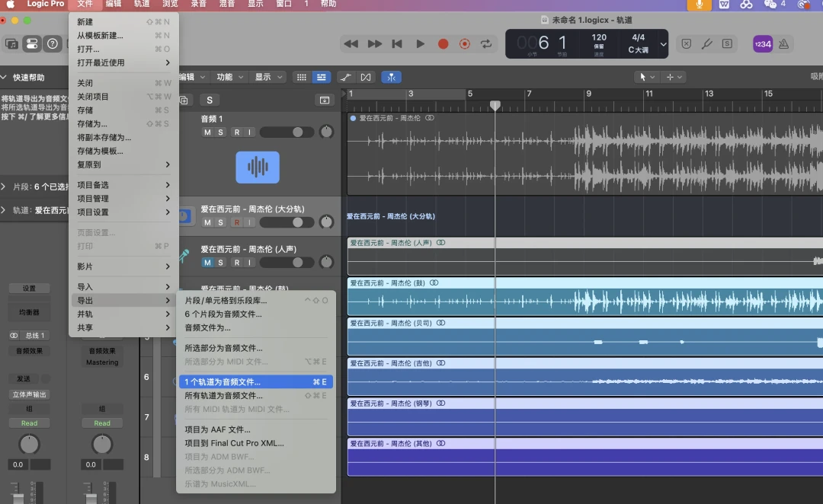Rewind the transport
Viewport: 823px width, 504px height.
click(x=351, y=44)
